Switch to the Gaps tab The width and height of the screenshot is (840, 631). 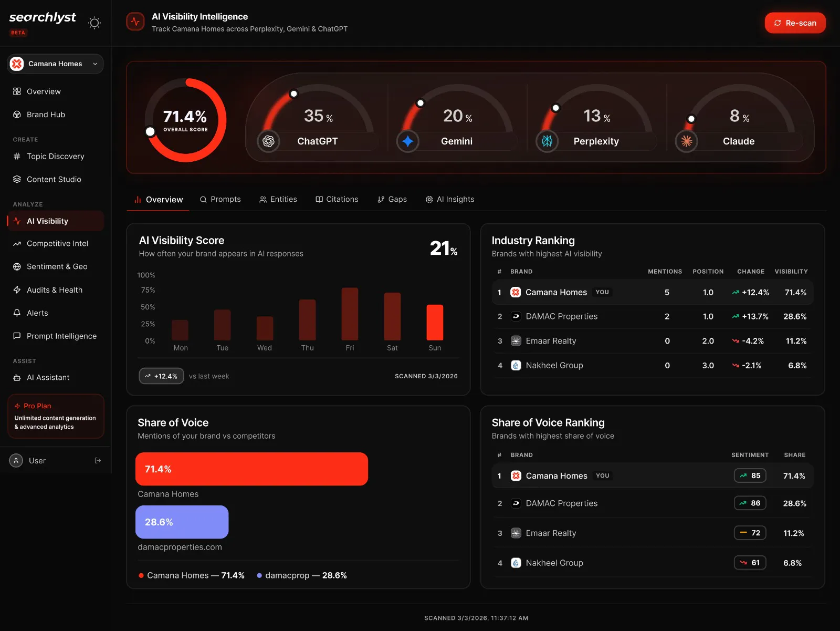click(392, 199)
